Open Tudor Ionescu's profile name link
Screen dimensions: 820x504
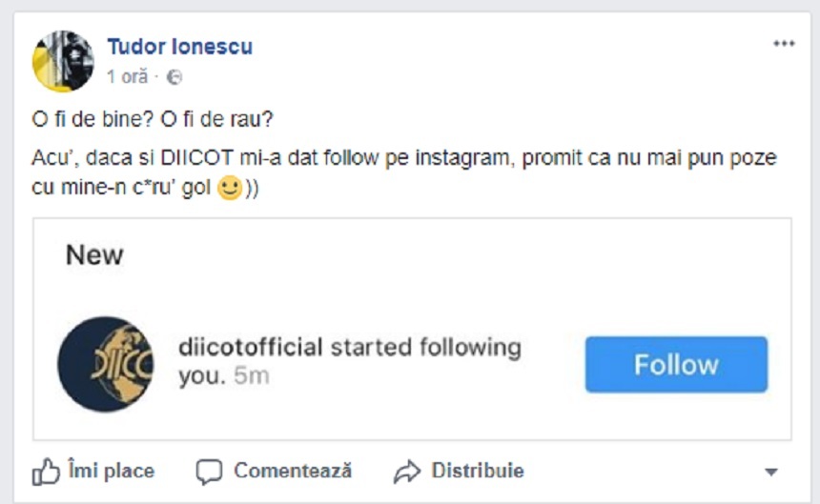(x=180, y=47)
